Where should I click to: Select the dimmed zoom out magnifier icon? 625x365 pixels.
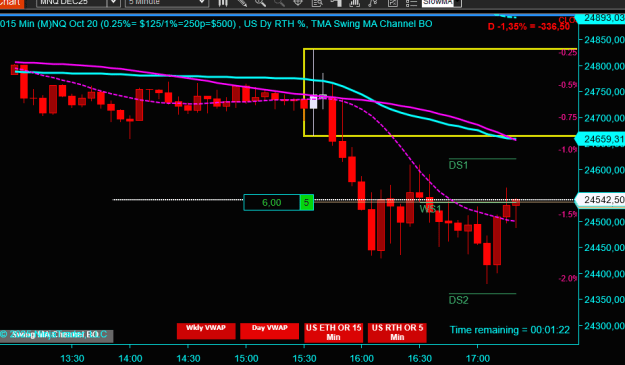point(279,3)
